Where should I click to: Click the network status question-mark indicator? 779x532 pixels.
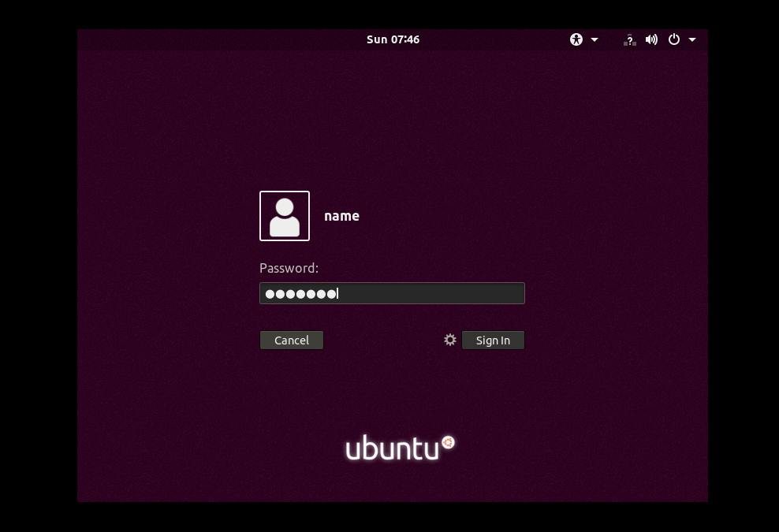[629, 39]
